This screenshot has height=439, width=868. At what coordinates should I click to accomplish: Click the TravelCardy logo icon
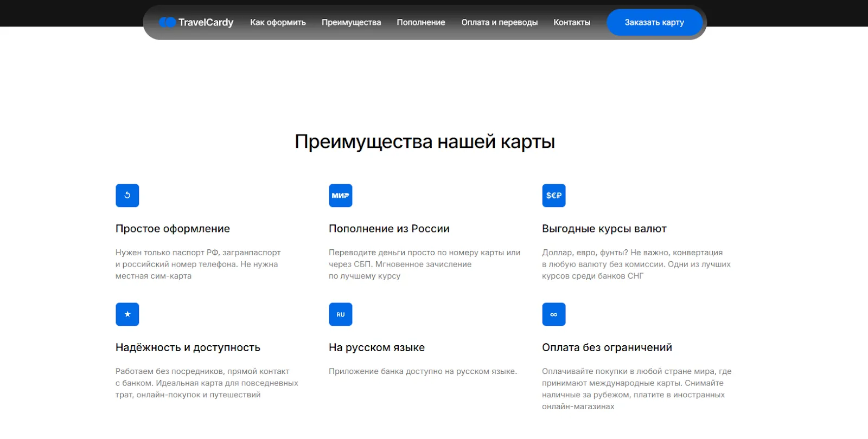(167, 22)
